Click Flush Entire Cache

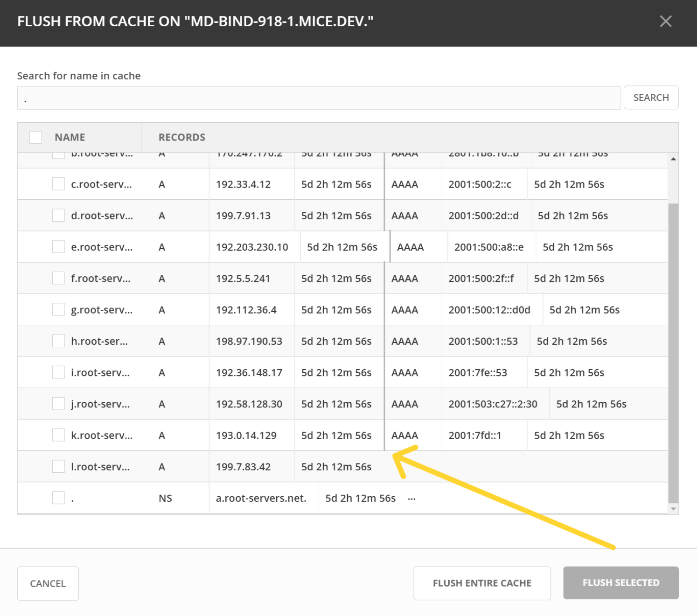tap(482, 583)
